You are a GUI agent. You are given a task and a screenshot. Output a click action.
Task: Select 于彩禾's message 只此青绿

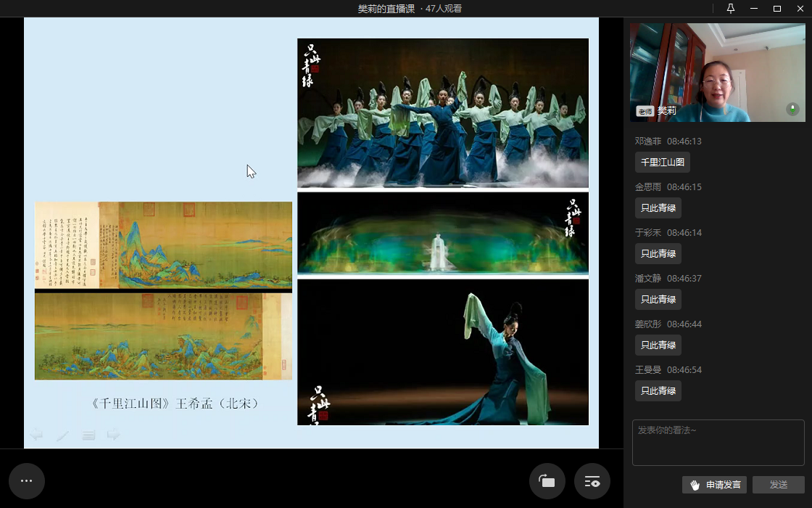pos(658,253)
